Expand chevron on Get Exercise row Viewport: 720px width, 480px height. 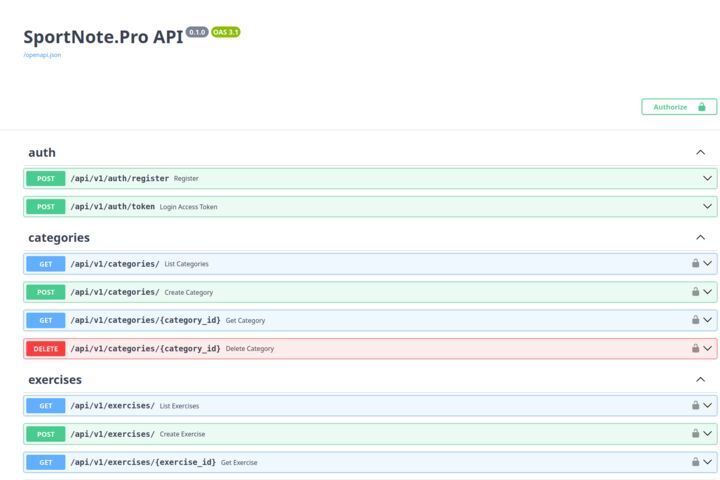pyautogui.click(x=707, y=462)
